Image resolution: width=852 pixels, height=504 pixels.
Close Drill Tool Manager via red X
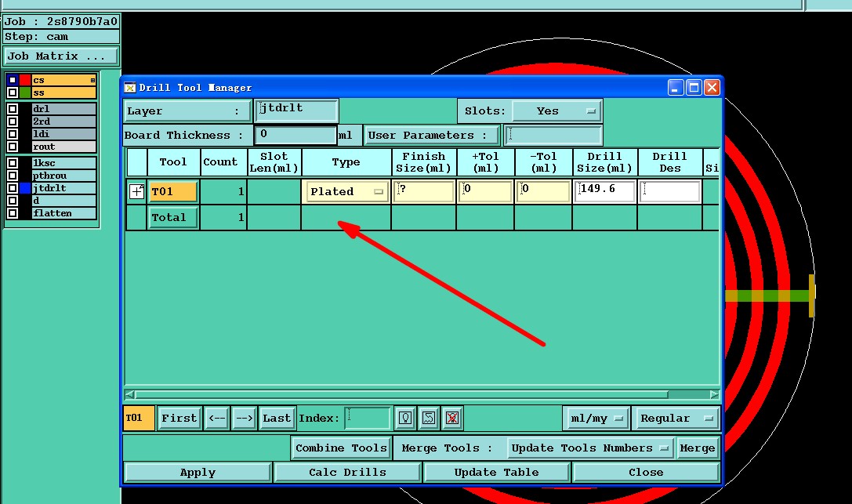point(712,88)
